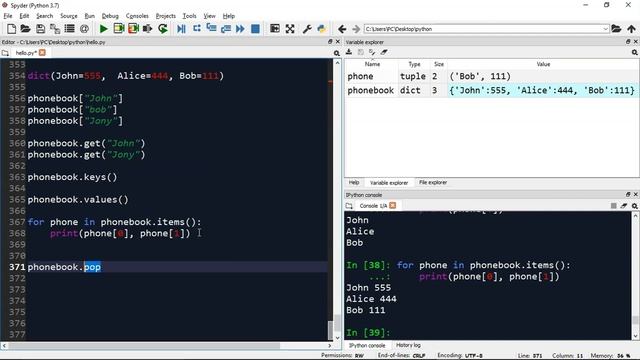Open the Run menu
The image size is (640, 360).
point(89,16)
